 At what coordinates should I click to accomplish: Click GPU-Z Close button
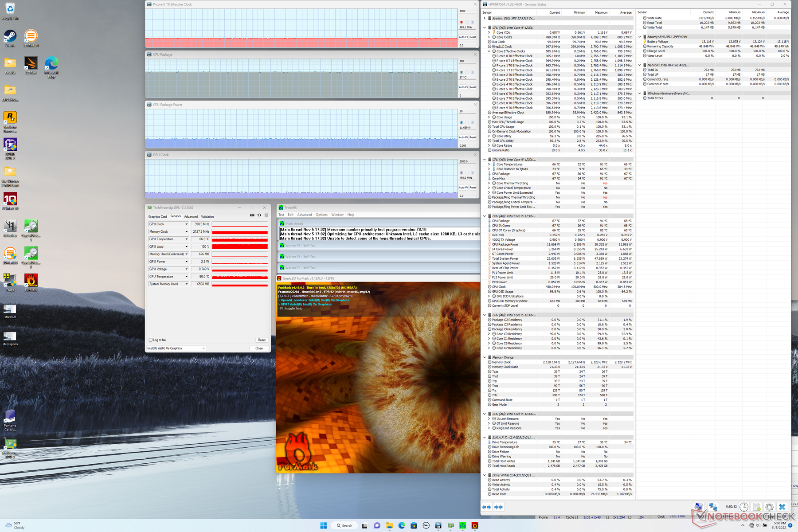point(259,348)
